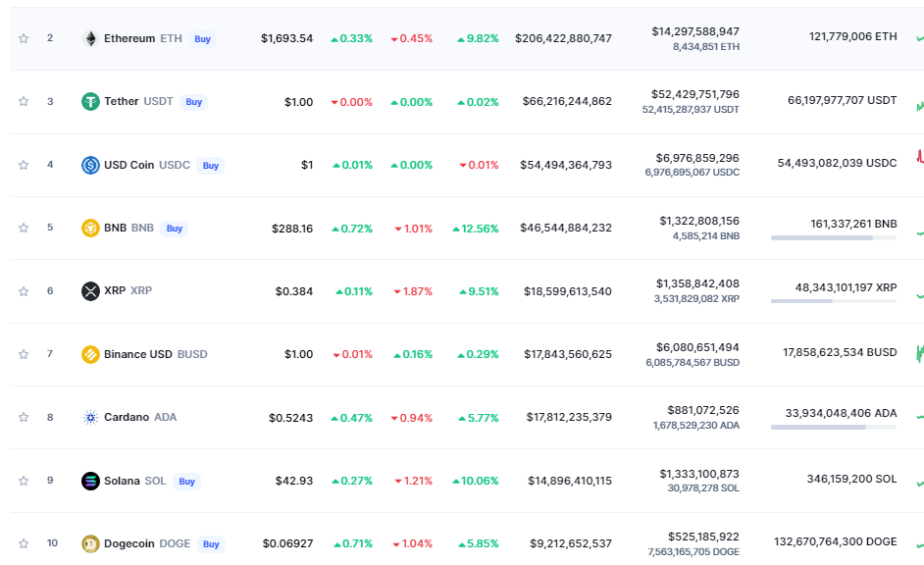Click the Binance USD coin logo
The image size is (924, 565).
tap(90, 354)
